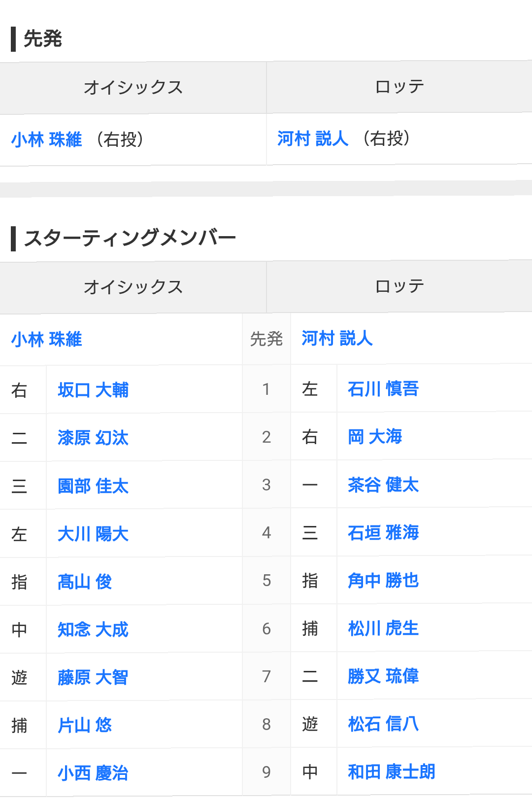Open 河村 説人 (右投) pitcher link
The width and height of the screenshot is (532, 803).
point(313,139)
